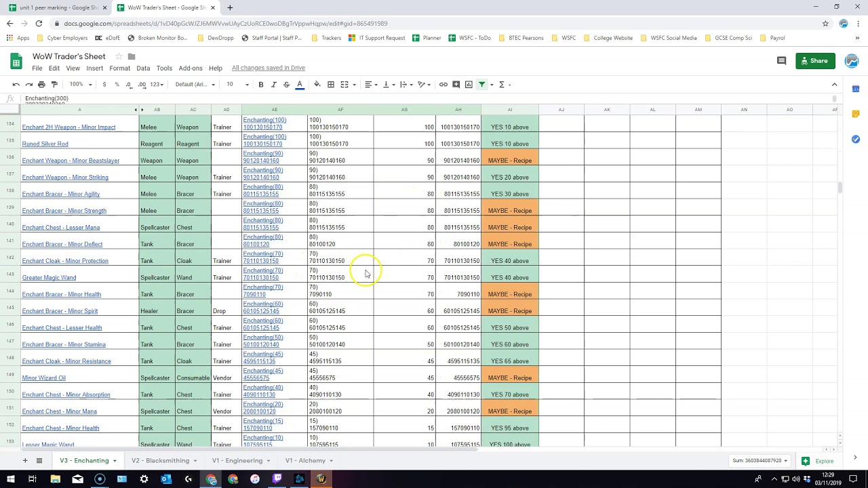Open horizontal align dropdown
Viewport: 868px width, 488px height.
[x=370, y=85]
